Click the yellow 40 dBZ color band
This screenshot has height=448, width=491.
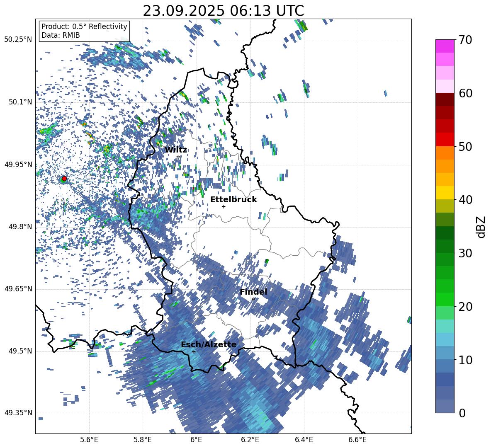445,193
